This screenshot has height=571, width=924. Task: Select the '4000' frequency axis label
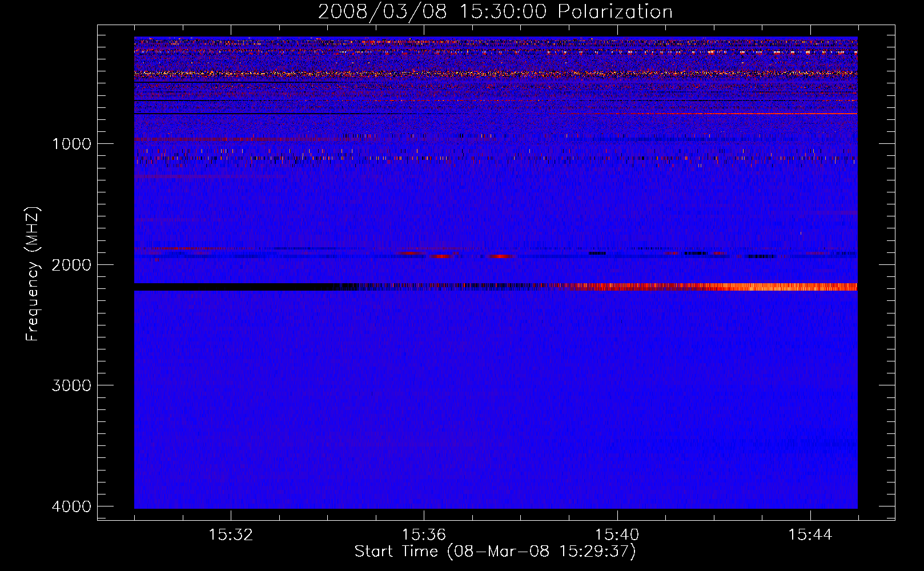tap(71, 506)
